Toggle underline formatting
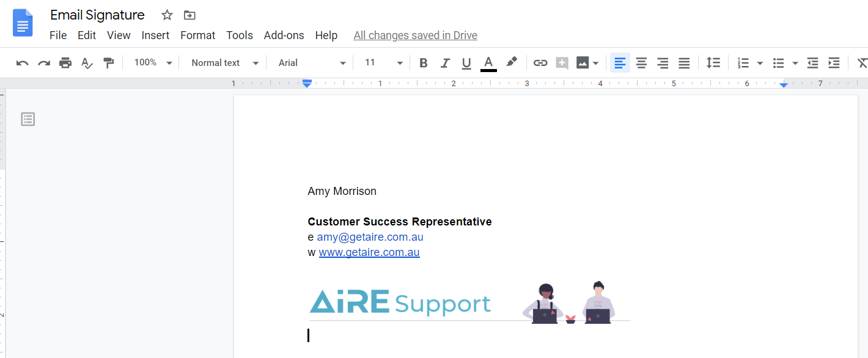This screenshot has height=358, width=868. (x=466, y=62)
